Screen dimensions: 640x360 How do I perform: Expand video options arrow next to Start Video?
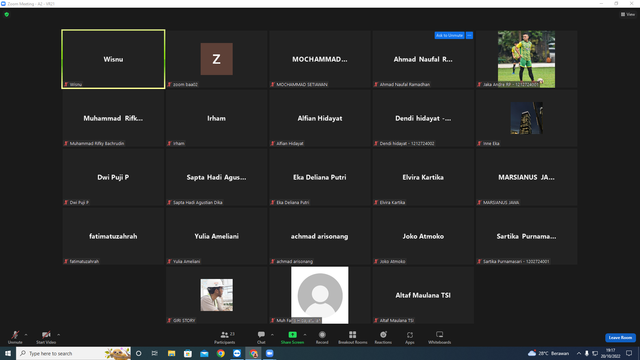click(x=58, y=335)
